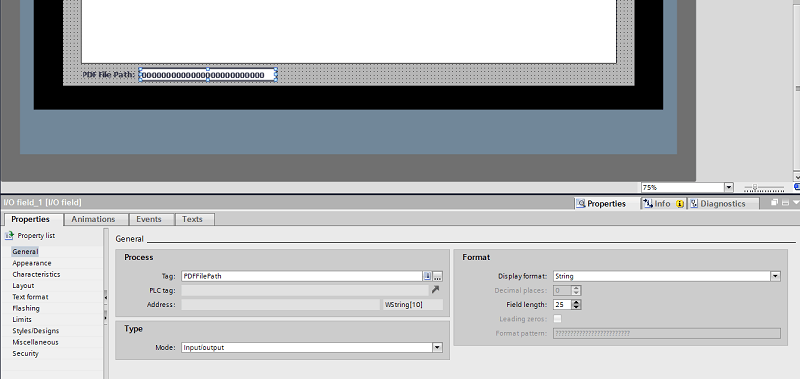Open the 75% zoom level dropdown
The image size is (800, 379).
tap(729, 187)
